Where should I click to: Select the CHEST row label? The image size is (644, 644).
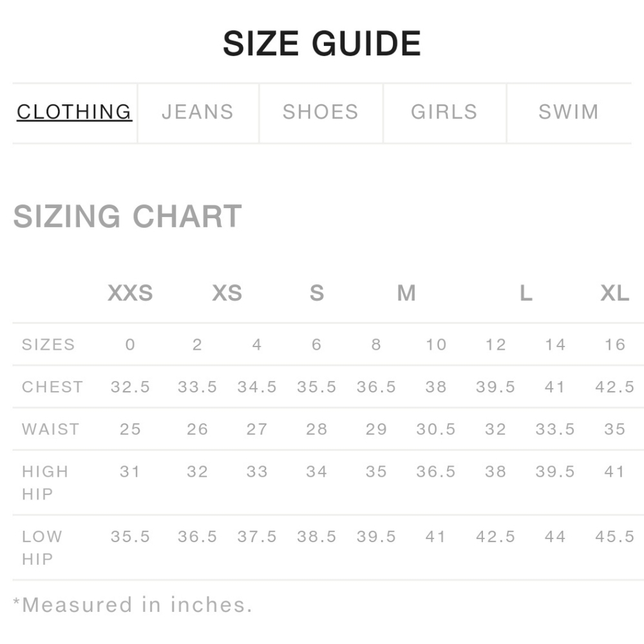pos(52,387)
